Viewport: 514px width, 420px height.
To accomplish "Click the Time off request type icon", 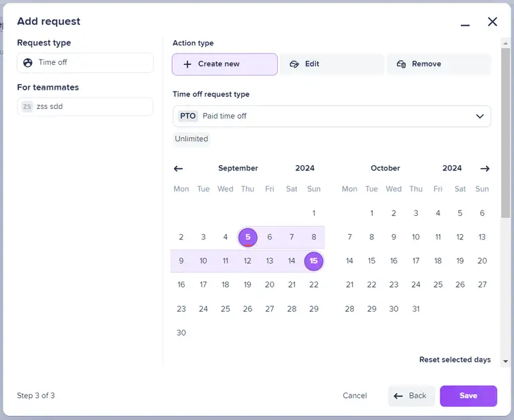I will pyautogui.click(x=27, y=63).
